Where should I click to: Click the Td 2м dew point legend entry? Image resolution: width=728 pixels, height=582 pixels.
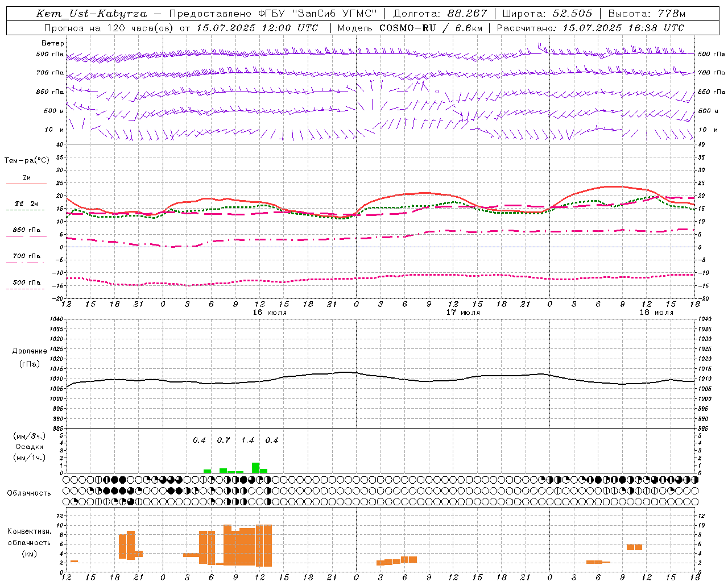point(26,203)
